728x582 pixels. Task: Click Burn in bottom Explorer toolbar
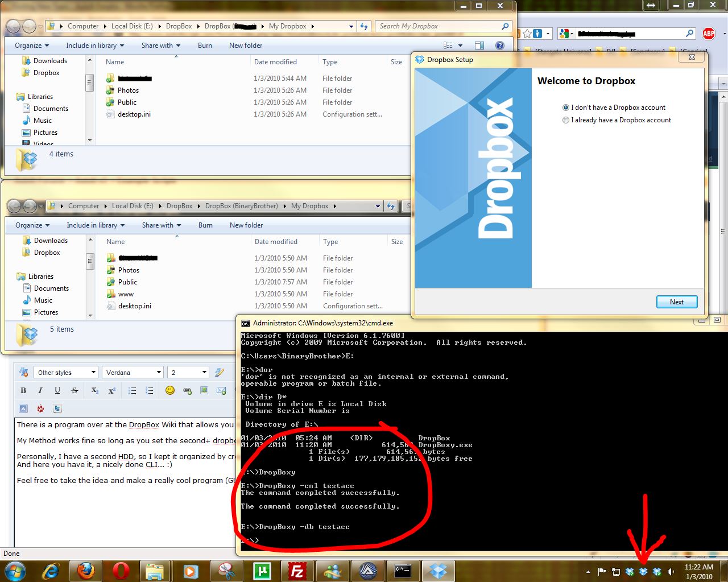[205, 225]
